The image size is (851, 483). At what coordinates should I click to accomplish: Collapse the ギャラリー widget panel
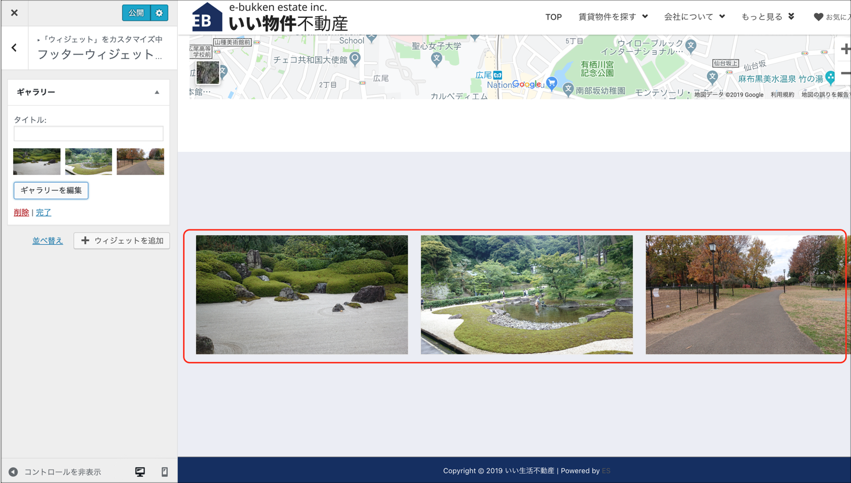pyautogui.click(x=157, y=92)
